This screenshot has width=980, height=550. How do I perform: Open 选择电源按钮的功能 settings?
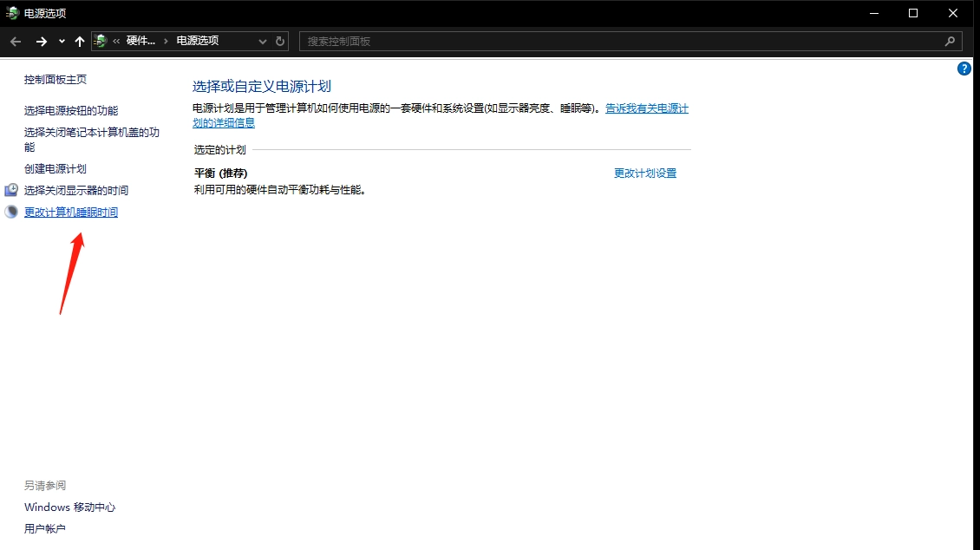tap(71, 111)
